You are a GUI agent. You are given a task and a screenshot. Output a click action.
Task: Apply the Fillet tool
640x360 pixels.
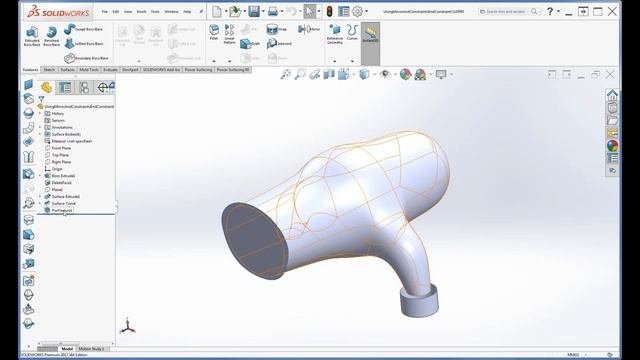coord(214,32)
